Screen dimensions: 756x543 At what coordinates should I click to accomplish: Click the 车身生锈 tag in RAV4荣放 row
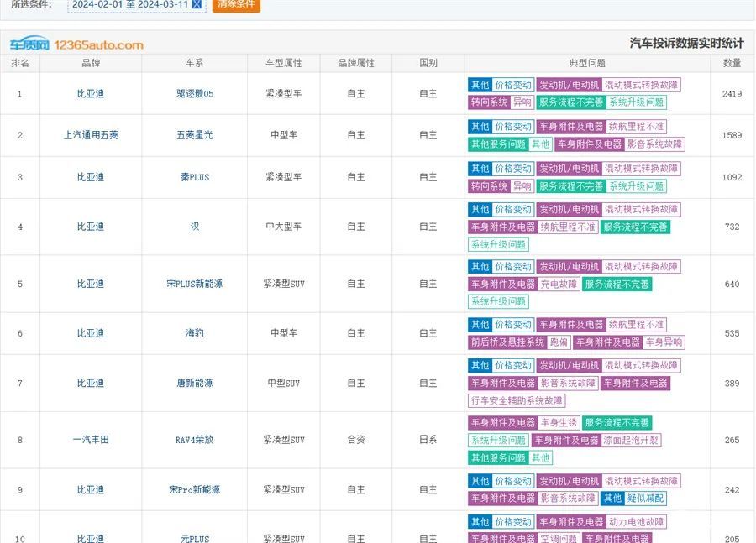[559, 422]
